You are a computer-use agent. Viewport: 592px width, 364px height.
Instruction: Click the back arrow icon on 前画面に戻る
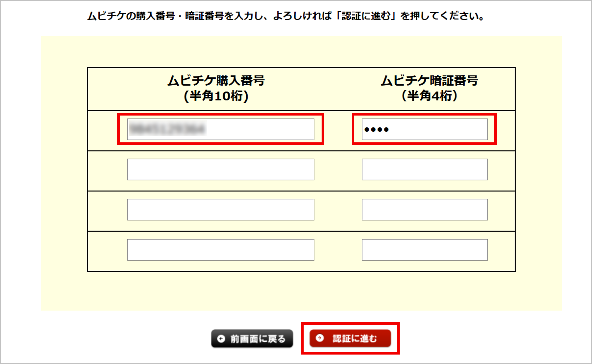tap(221, 339)
